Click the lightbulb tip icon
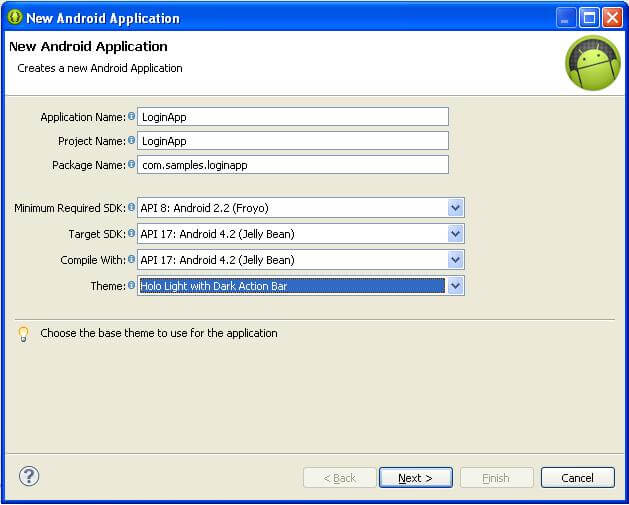This screenshot has width=629, height=505. tap(23, 334)
